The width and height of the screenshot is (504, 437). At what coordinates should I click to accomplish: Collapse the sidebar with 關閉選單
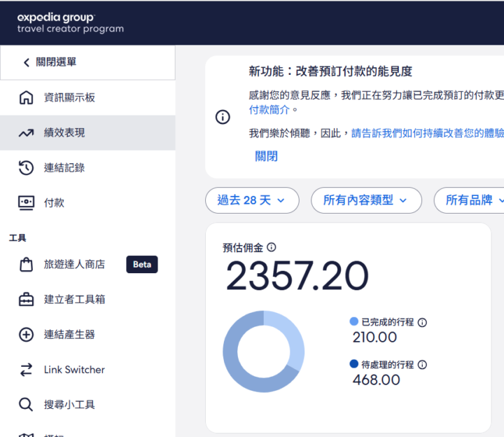click(87, 62)
